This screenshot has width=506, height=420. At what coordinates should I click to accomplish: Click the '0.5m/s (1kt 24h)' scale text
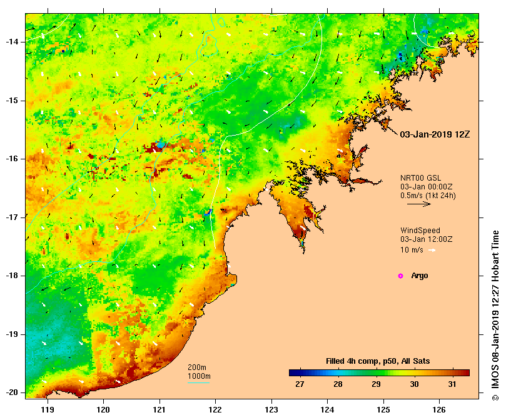[428, 196]
